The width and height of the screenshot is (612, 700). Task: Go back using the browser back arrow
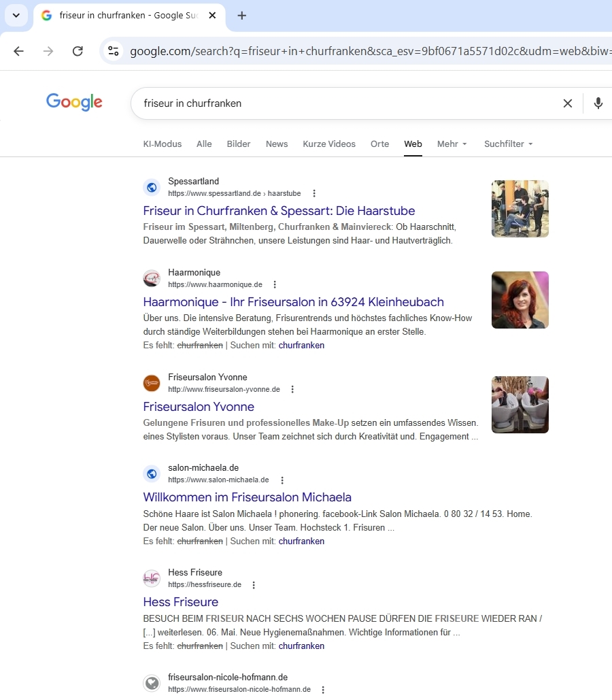[x=18, y=51]
